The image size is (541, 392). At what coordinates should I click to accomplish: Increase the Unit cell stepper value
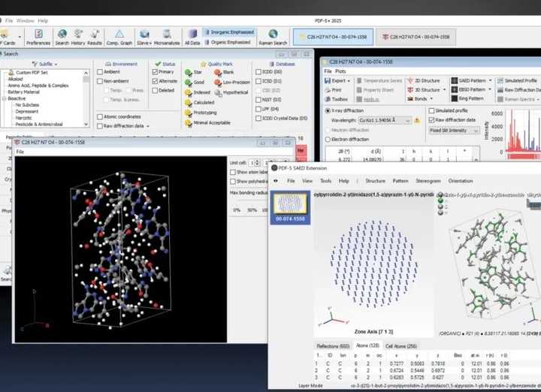pyautogui.click(x=257, y=161)
